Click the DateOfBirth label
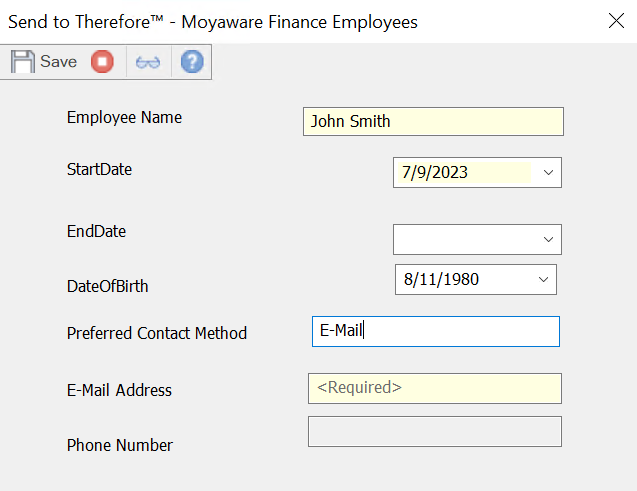 tap(108, 286)
